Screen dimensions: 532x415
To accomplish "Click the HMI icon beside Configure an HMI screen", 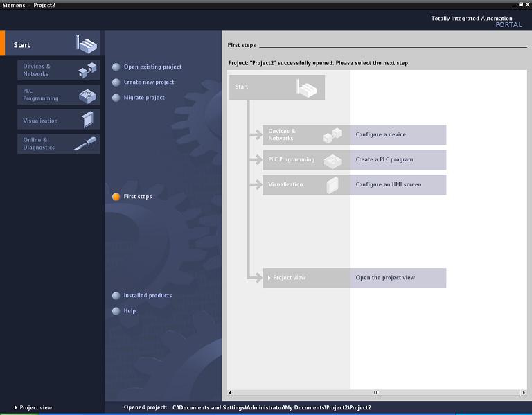I will pos(332,185).
